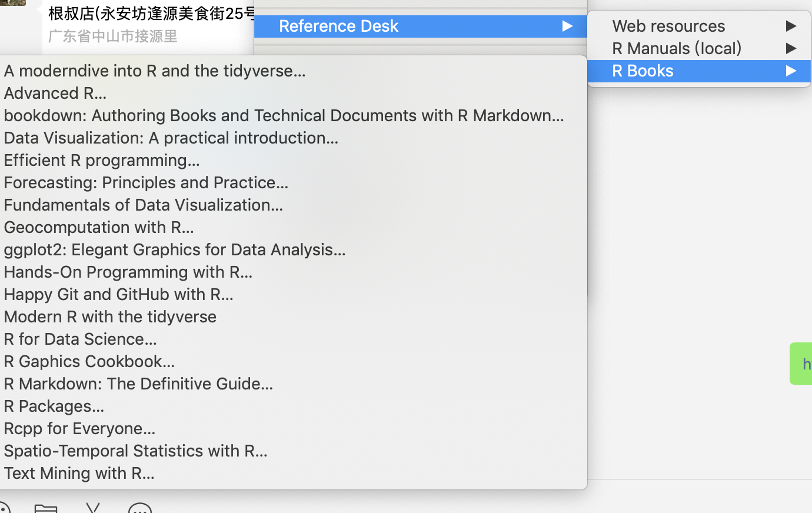Viewport: 812px width, 513px height.
Task: Click the green chat message bubble
Action: (801, 364)
